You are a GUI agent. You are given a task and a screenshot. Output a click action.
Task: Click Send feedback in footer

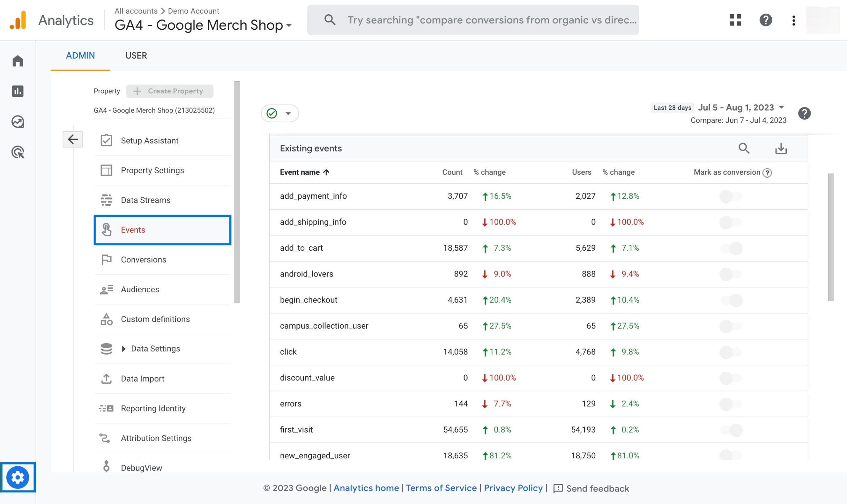coord(591,488)
